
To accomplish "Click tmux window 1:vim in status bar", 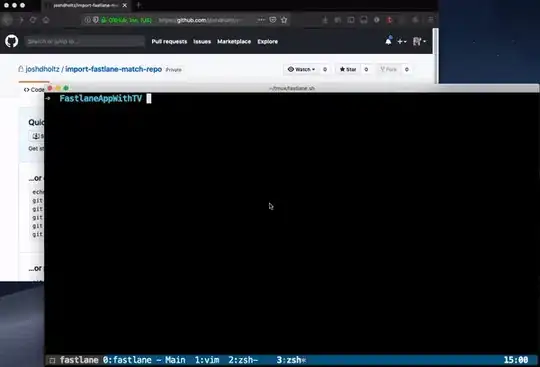I will pyautogui.click(x=207, y=360).
